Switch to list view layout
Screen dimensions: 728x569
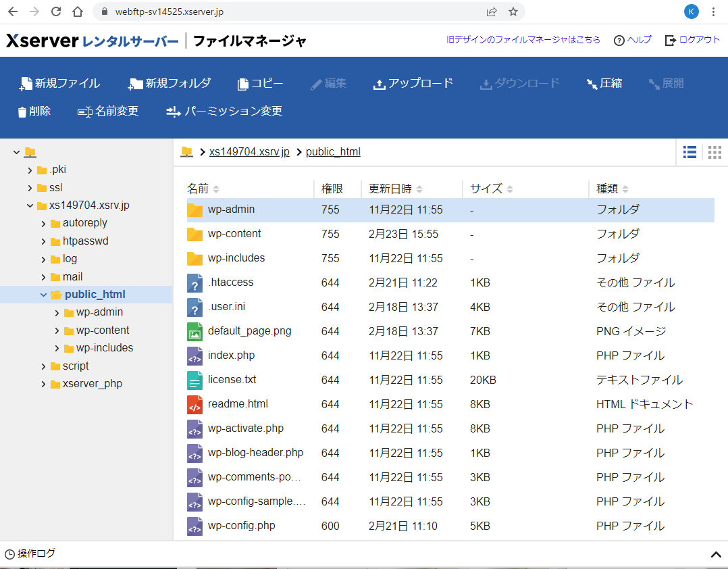690,153
